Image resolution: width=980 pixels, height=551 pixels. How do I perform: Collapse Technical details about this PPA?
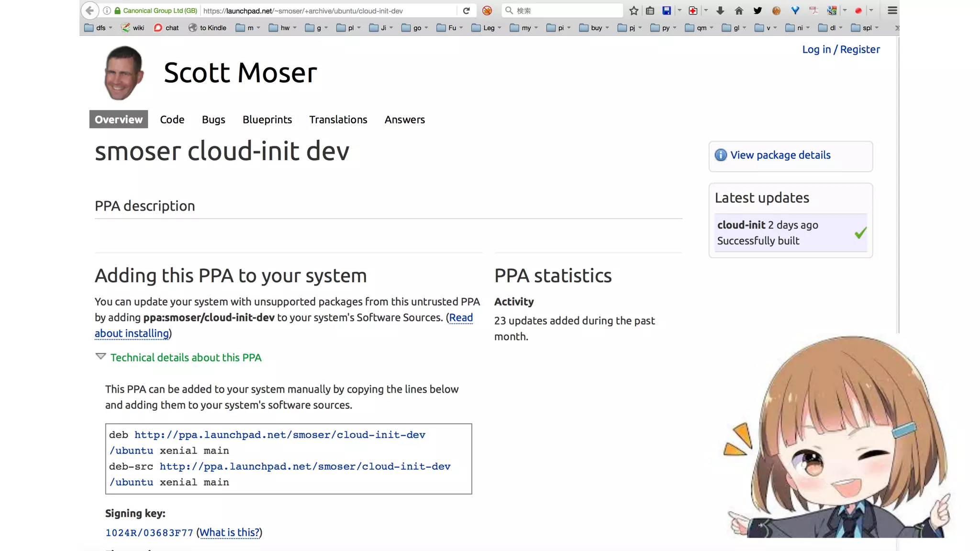coord(186,358)
